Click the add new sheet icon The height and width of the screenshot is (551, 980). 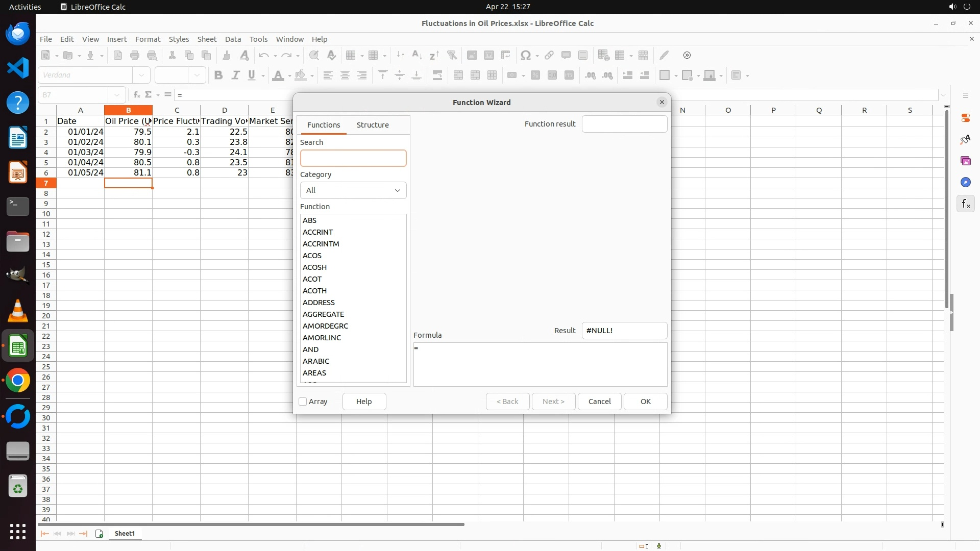pyautogui.click(x=99, y=534)
